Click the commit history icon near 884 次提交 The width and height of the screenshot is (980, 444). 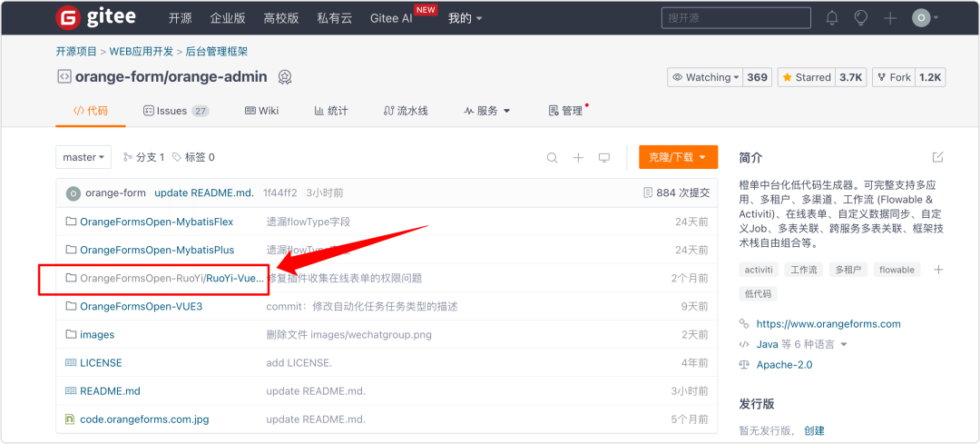648,192
